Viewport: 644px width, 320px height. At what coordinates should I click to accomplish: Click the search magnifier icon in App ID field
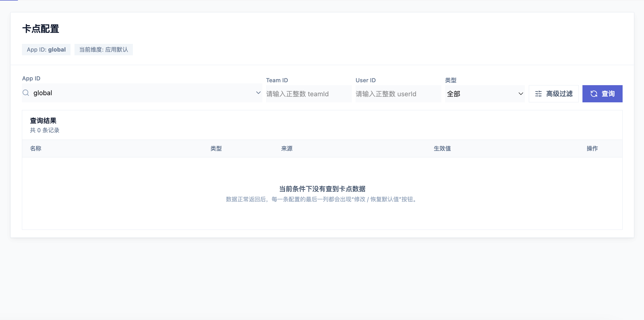[x=26, y=93]
